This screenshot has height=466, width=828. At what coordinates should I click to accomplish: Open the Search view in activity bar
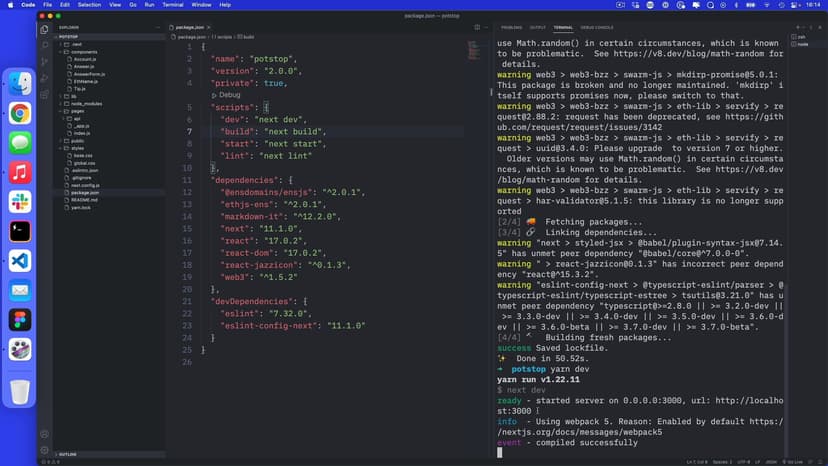click(x=45, y=45)
